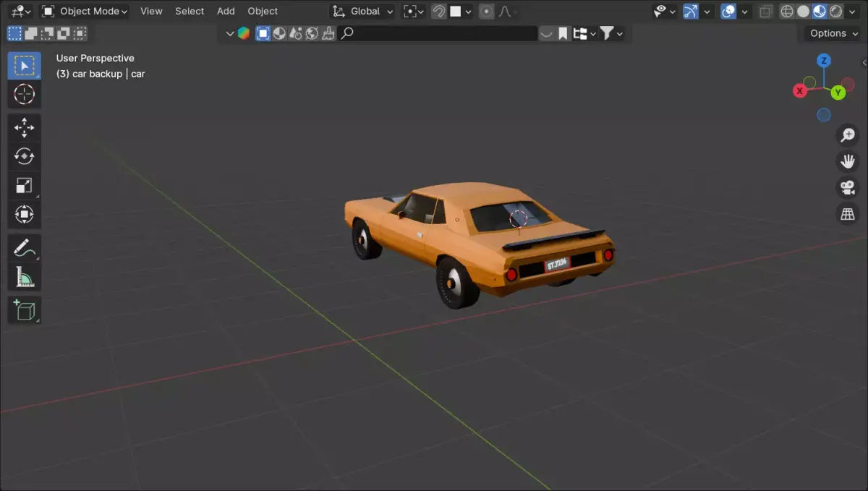Select the Rotate tool

24,156
